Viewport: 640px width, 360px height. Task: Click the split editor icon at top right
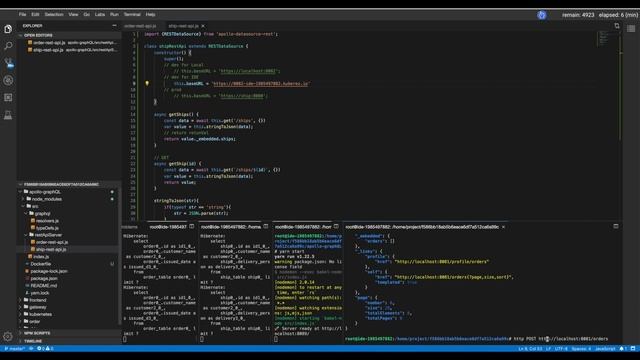(x=617, y=26)
